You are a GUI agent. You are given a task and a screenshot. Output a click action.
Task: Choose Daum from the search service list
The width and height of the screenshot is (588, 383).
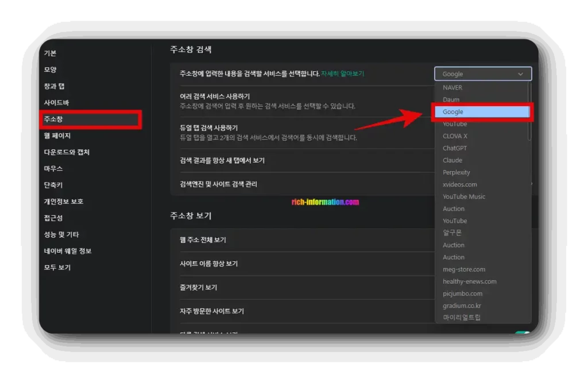click(x=482, y=100)
